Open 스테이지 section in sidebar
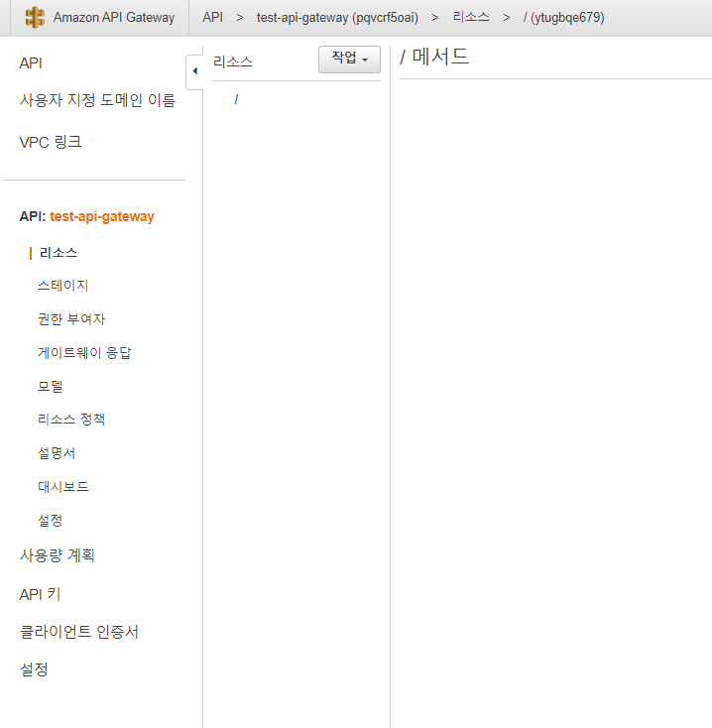 pyautogui.click(x=62, y=286)
